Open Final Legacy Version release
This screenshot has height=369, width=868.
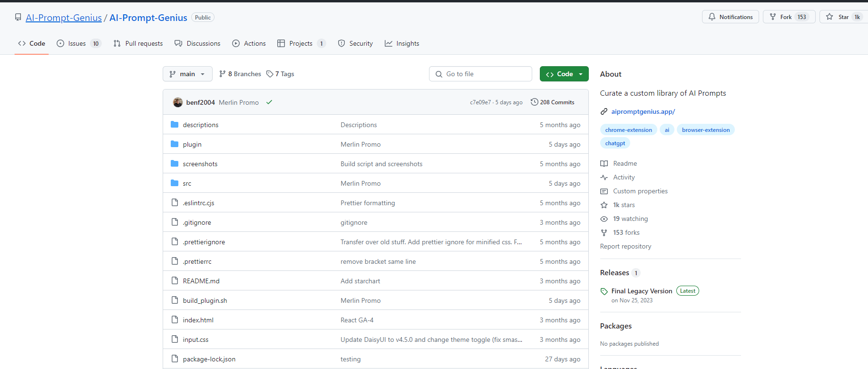click(x=642, y=291)
